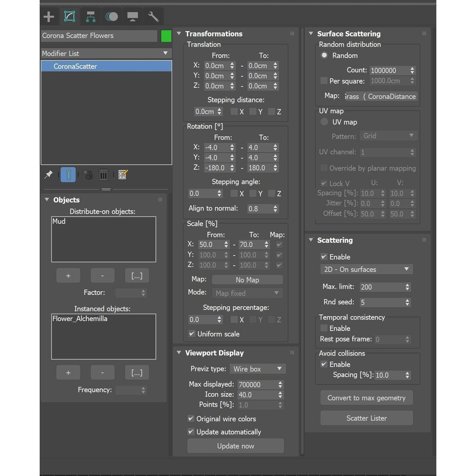Click the Viewport Display rollout grip icon
476x476 pixels.
pos(292,353)
